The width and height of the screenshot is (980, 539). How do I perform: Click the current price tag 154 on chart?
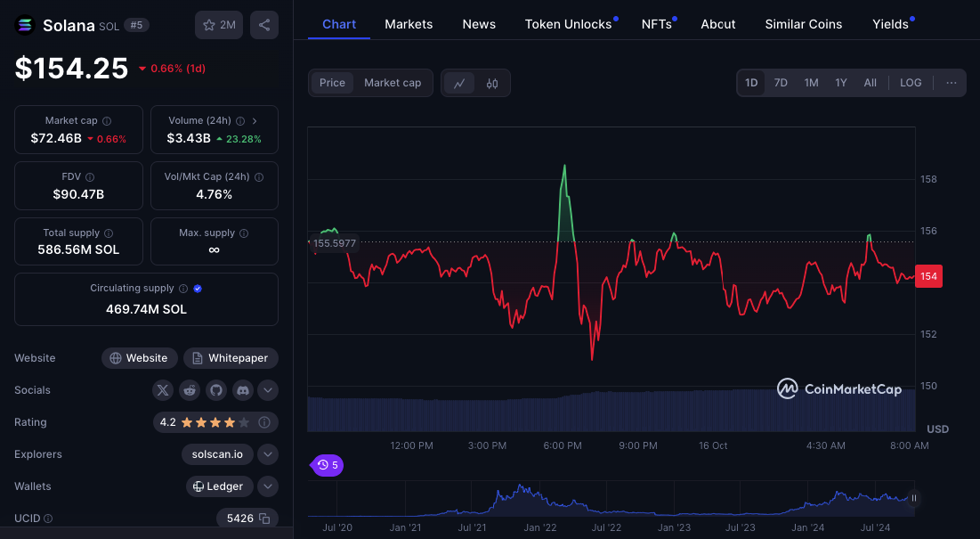coord(928,276)
